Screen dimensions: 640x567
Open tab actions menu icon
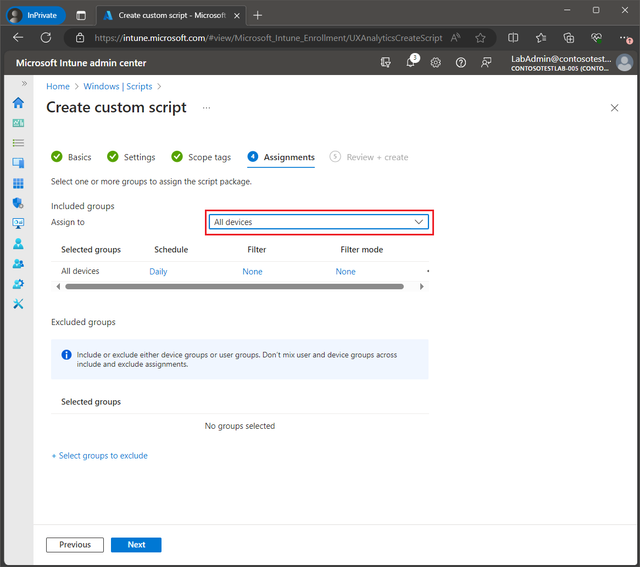(x=81, y=16)
